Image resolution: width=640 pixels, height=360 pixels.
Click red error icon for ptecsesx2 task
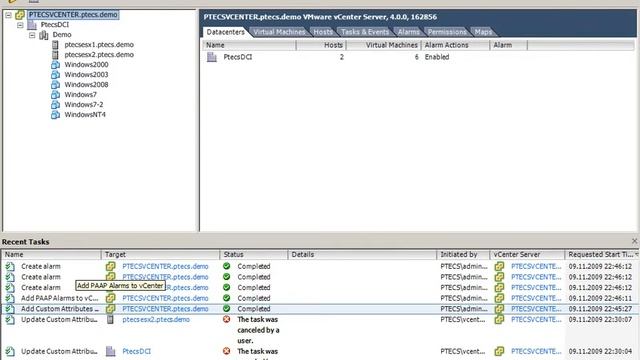click(x=227, y=319)
